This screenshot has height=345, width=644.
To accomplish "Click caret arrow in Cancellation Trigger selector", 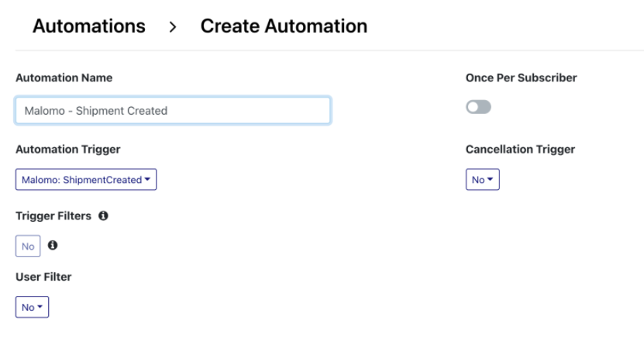I will click(x=490, y=179).
